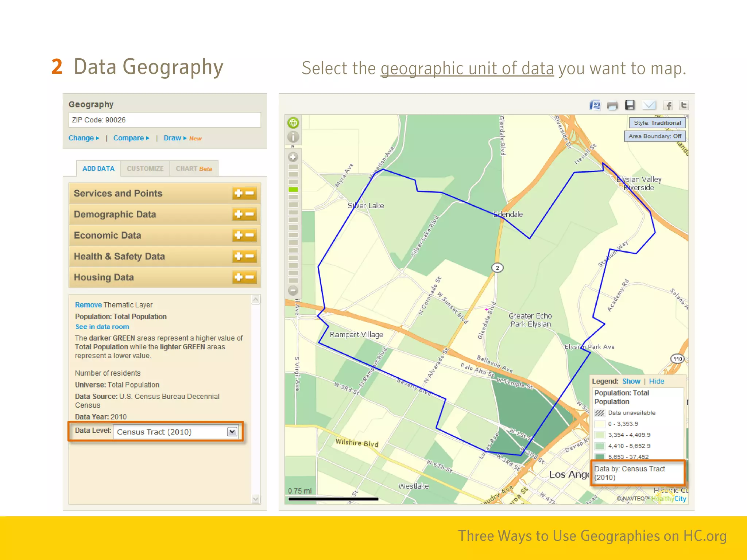Open the CHART Beta tab
Image resolution: width=747 pixels, height=560 pixels.
point(194,169)
